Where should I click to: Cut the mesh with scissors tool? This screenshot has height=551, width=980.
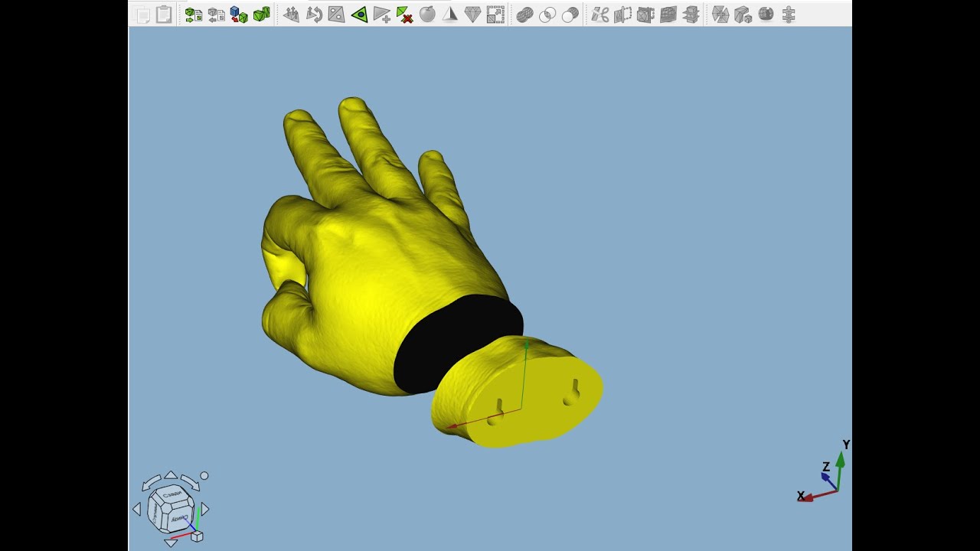(599, 15)
